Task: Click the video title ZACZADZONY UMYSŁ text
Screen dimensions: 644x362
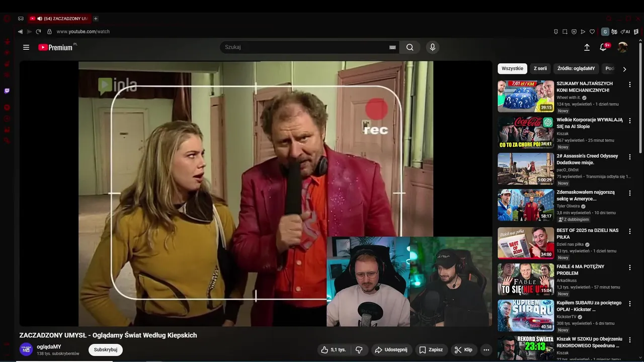Action: (108, 335)
